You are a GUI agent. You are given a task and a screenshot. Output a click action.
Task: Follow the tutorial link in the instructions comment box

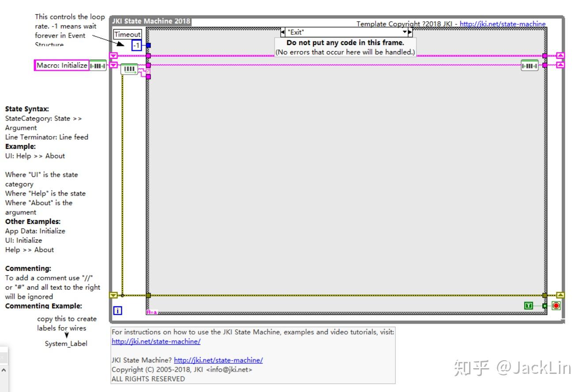(x=157, y=341)
